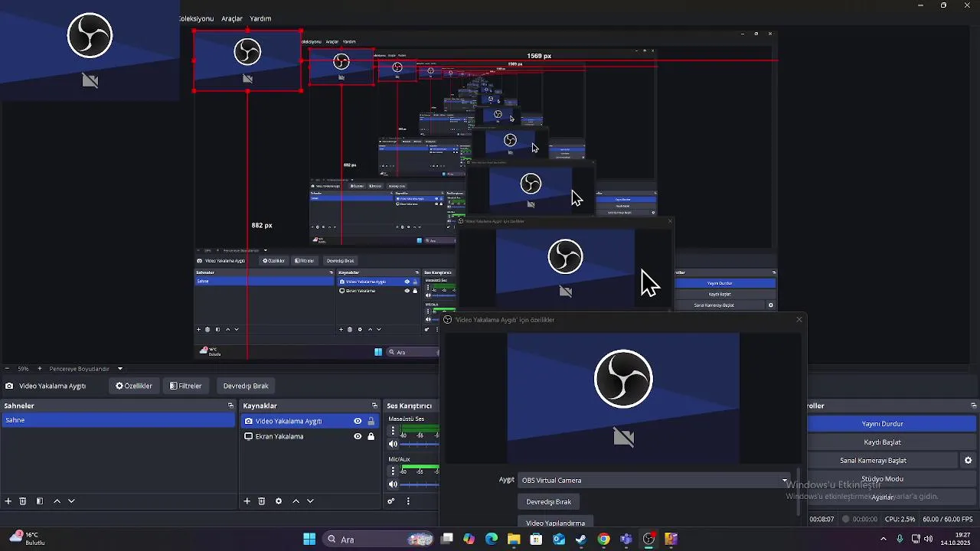Mute the Mic/Aux channel
Screen dimensions: 980x551
pyautogui.click(x=394, y=484)
